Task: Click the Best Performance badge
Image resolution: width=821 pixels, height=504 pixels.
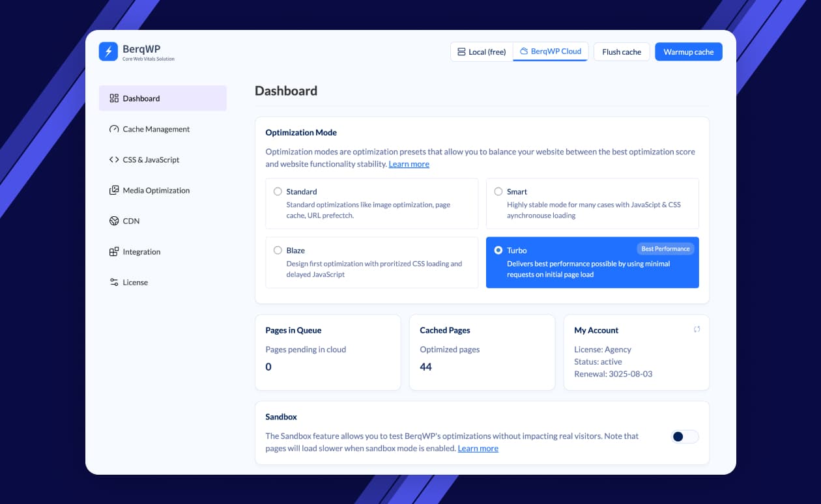Action: point(665,249)
